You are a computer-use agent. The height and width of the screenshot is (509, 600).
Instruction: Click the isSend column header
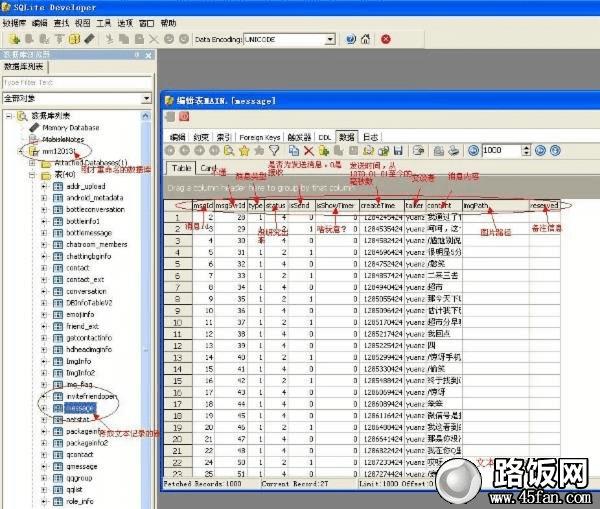click(302, 206)
